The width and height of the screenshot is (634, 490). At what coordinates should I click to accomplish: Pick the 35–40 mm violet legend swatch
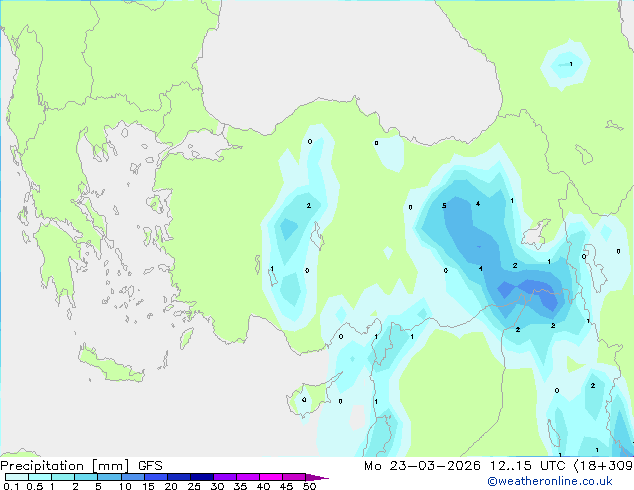pyautogui.click(x=248, y=477)
